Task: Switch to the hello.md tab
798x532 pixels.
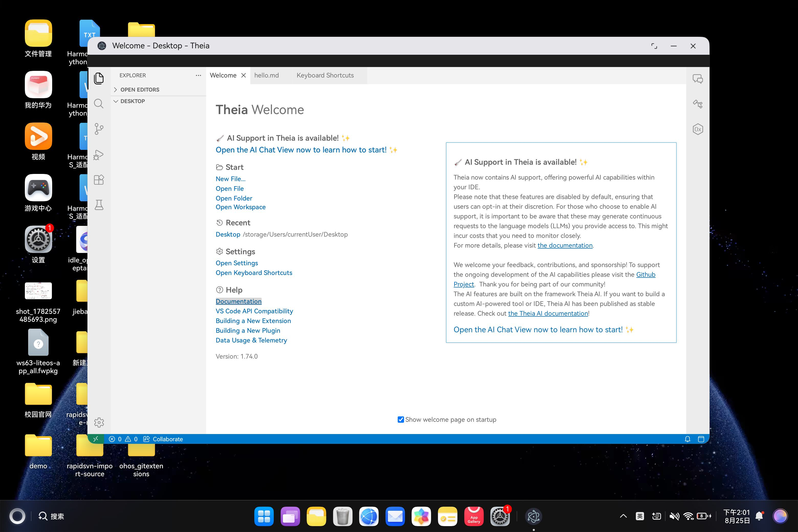Action: point(267,75)
